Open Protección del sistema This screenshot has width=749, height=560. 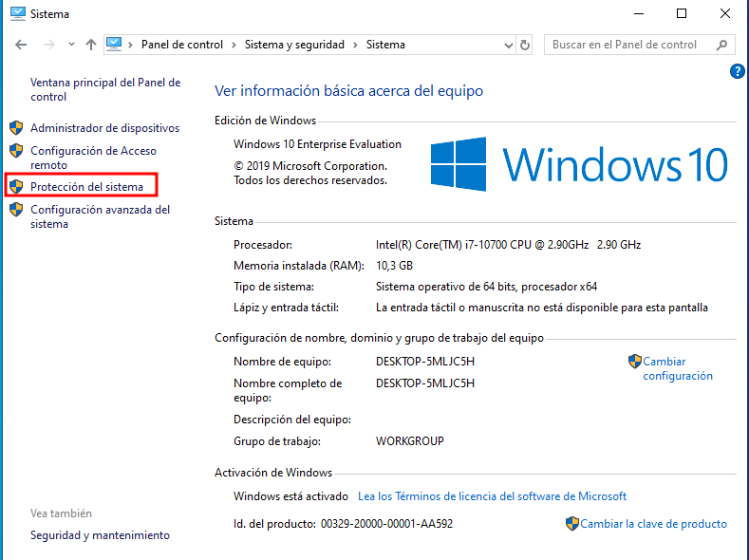[86, 187]
